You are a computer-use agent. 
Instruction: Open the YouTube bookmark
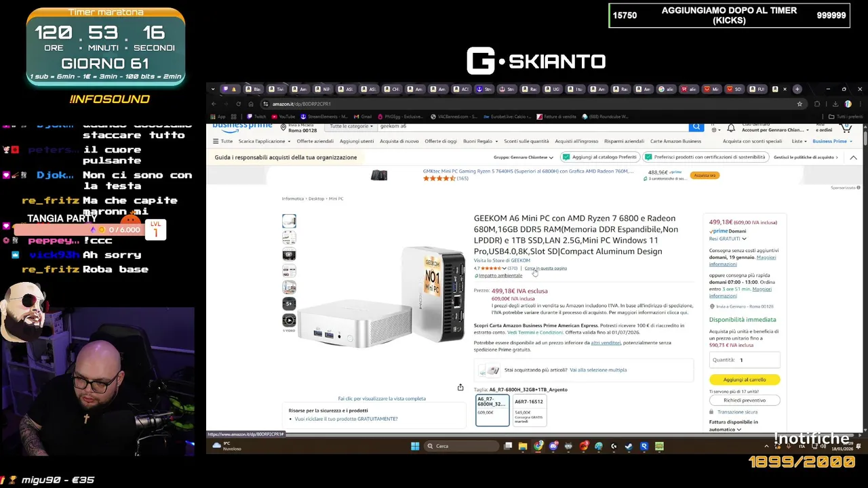pos(283,117)
